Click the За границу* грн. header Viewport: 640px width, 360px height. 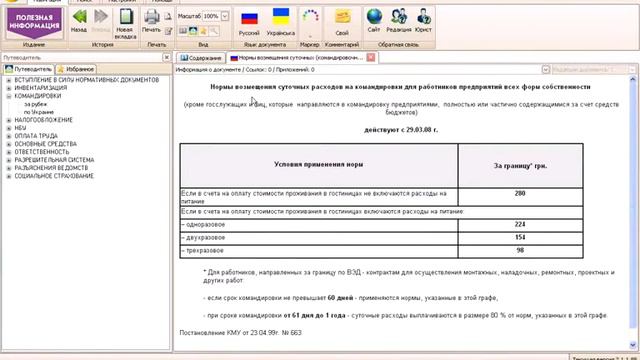pyautogui.click(x=520, y=166)
